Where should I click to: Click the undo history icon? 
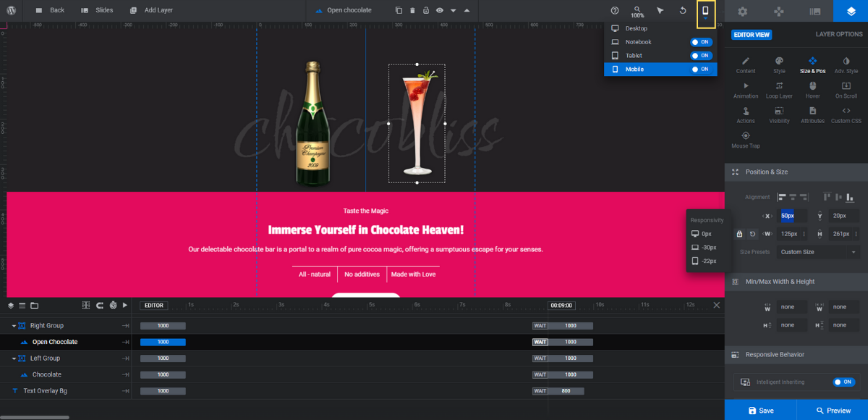click(x=683, y=10)
